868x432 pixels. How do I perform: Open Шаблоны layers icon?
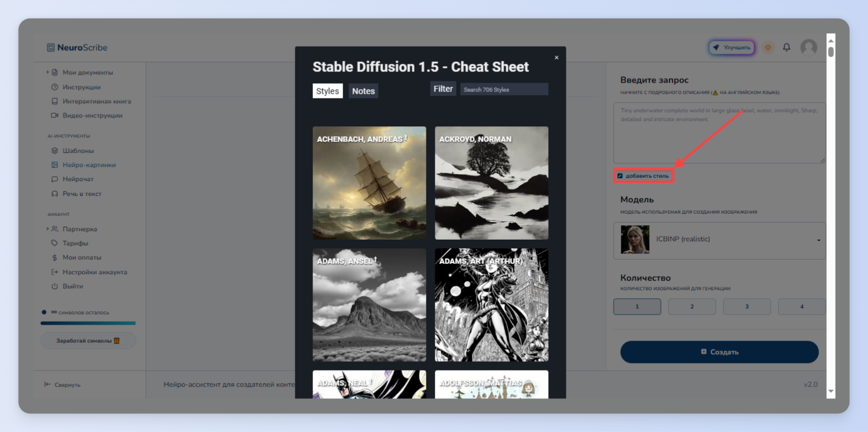55,151
